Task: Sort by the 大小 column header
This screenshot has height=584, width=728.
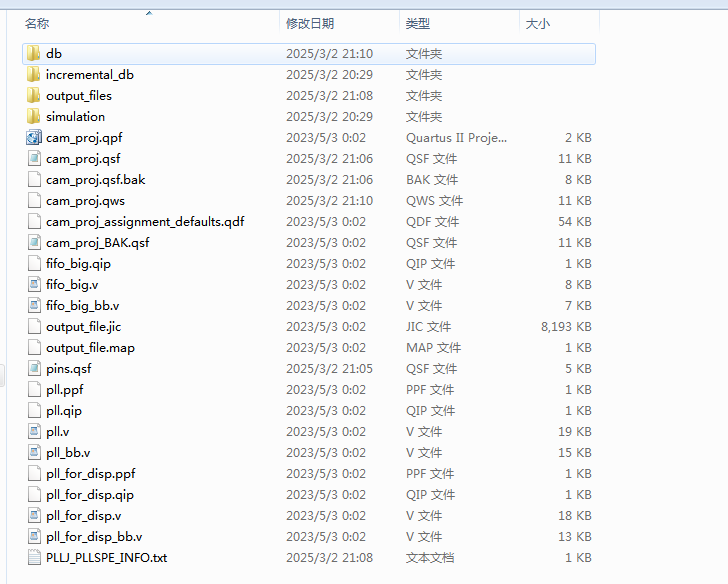Action: point(538,23)
